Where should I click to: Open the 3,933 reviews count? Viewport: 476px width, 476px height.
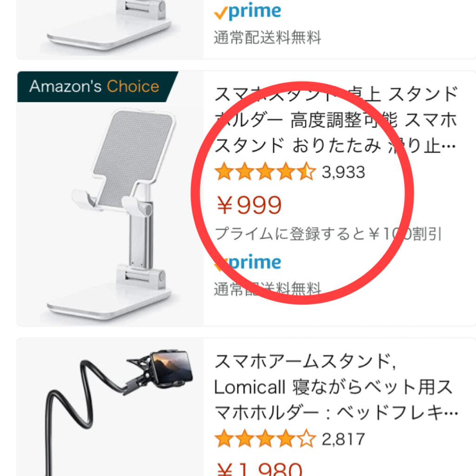pos(344,172)
